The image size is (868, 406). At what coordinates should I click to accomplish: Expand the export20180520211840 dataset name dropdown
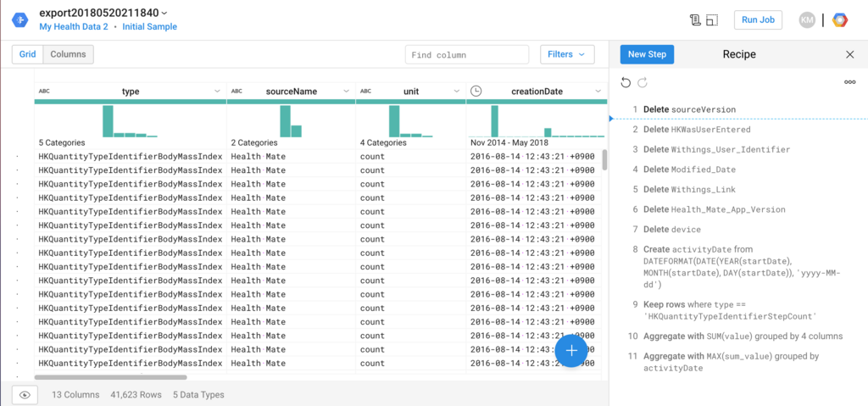(x=164, y=12)
